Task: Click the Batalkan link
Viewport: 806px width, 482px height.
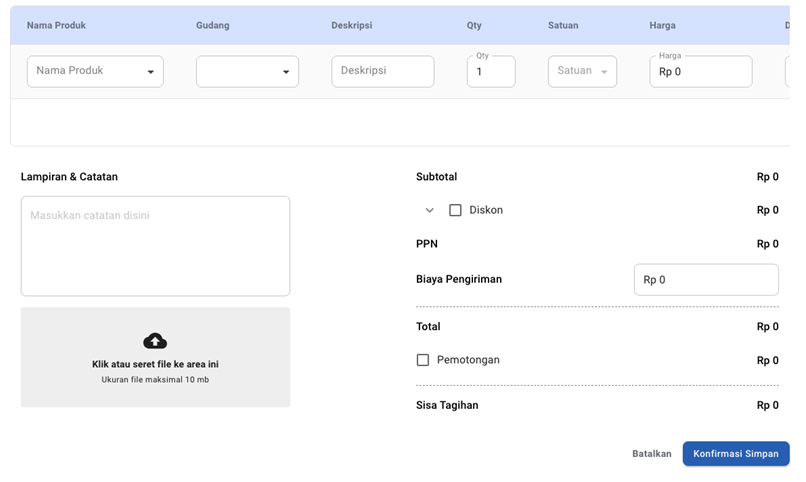Action: pos(651,454)
